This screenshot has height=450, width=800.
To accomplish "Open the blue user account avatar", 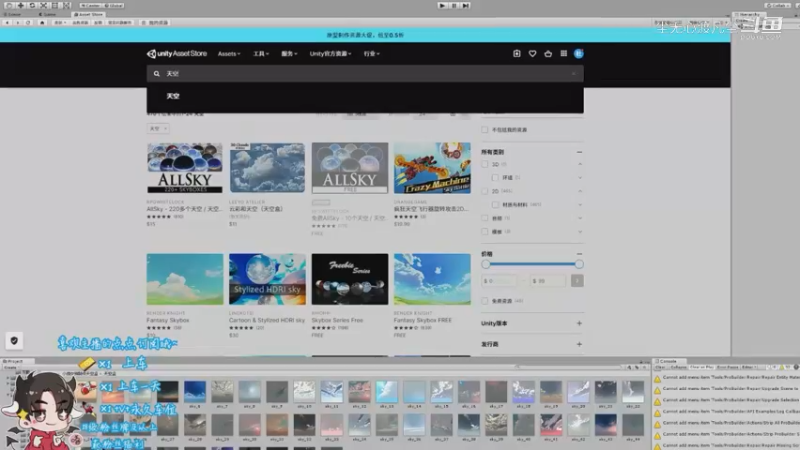I will pos(578,54).
